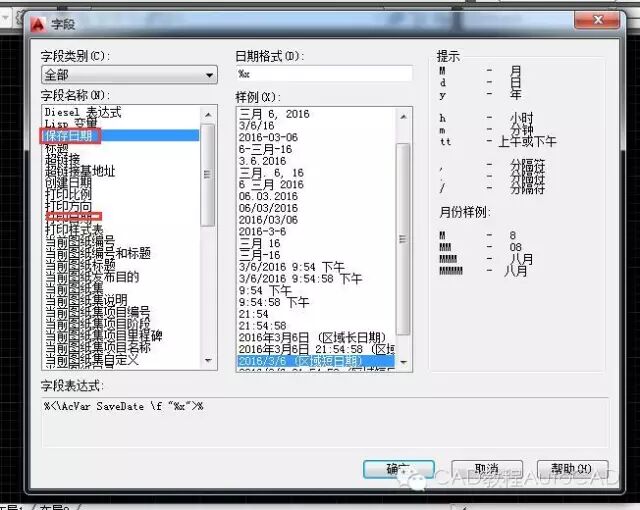Select the 当前图纸集项目里程碑 field name
This screenshot has height=510, width=640.
point(103,336)
